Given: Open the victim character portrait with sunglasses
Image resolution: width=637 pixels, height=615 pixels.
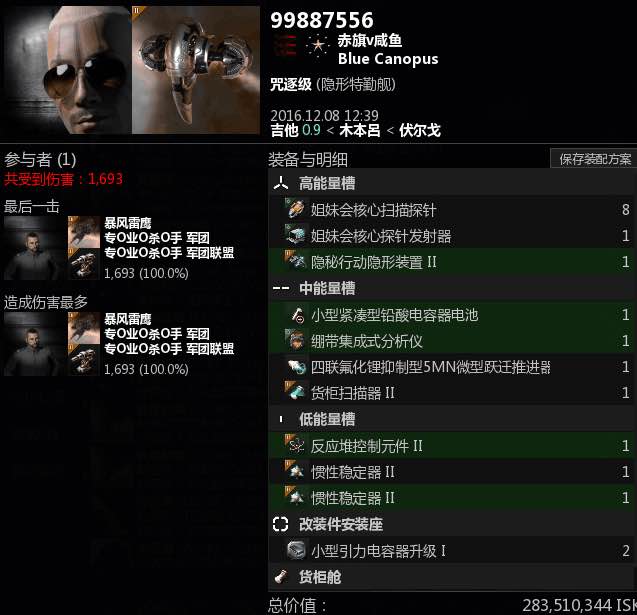Looking at the screenshot, I should coord(67,70).
